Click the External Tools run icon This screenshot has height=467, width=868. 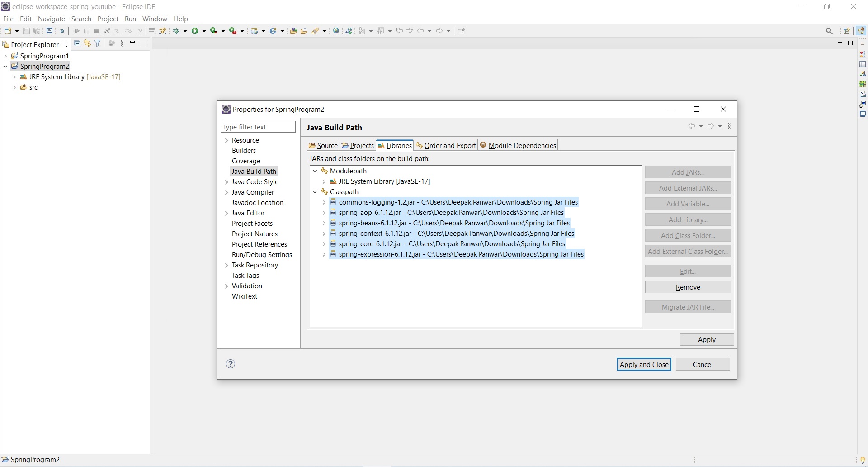233,31
